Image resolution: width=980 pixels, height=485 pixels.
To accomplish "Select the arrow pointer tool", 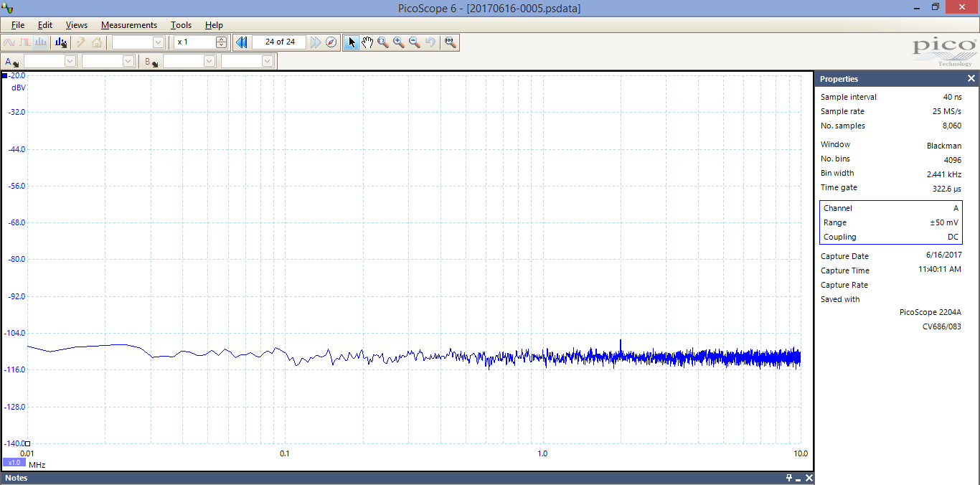I will [x=352, y=42].
